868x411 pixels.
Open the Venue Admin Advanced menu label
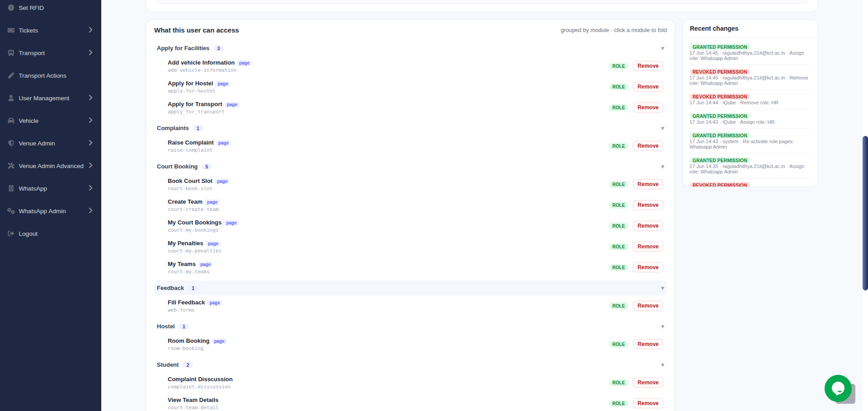(x=51, y=166)
